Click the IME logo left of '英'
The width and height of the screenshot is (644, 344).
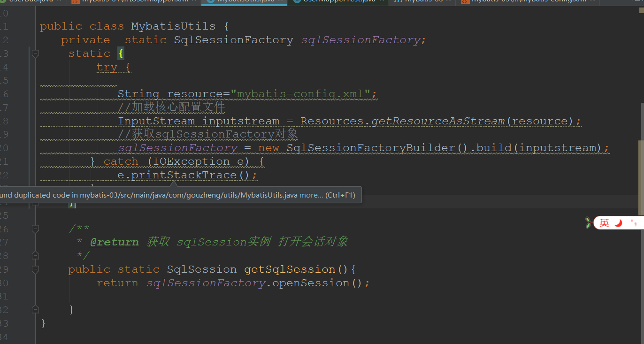point(588,222)
